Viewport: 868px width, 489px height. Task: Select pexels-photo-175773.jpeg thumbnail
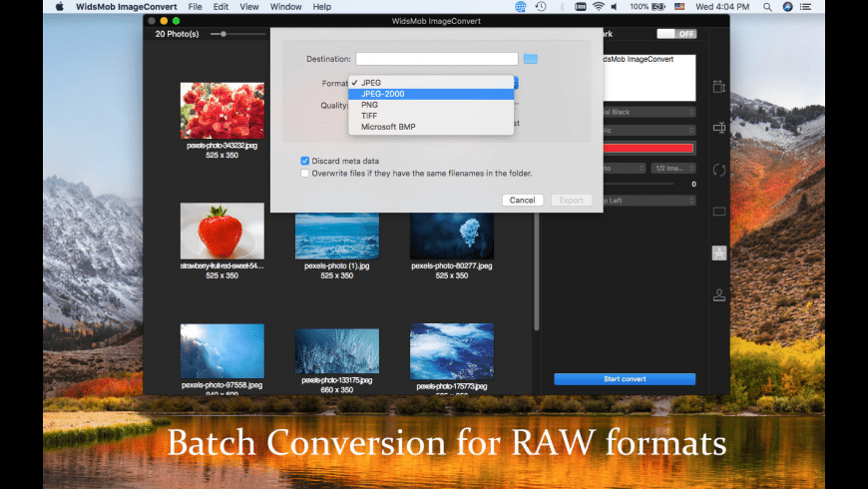tap(452, 351)
